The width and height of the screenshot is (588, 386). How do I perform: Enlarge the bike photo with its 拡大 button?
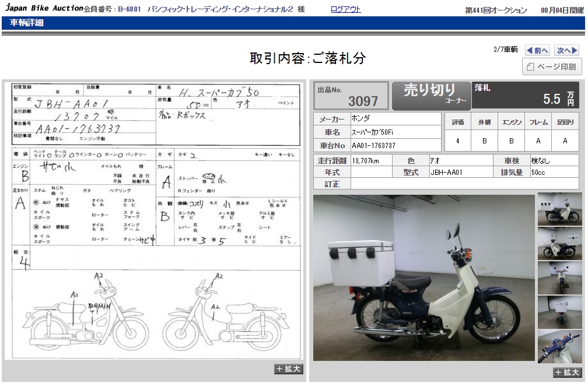568,372
